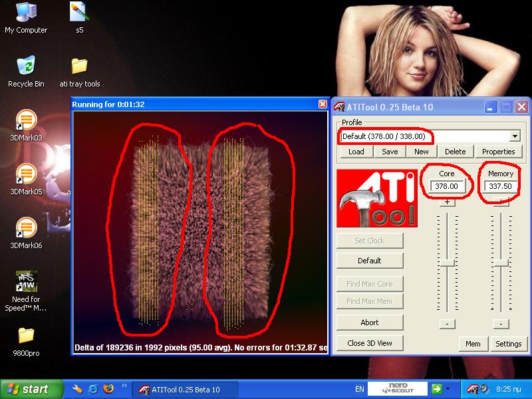This screenshot has height=399, width=532.
Task: Decrease Core clock with minus button
Action: [x=447, y=324]
